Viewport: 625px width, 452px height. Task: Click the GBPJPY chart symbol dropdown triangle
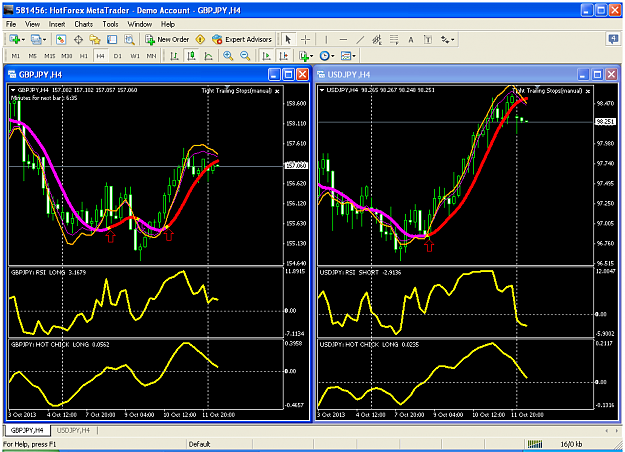click(13, 90)
